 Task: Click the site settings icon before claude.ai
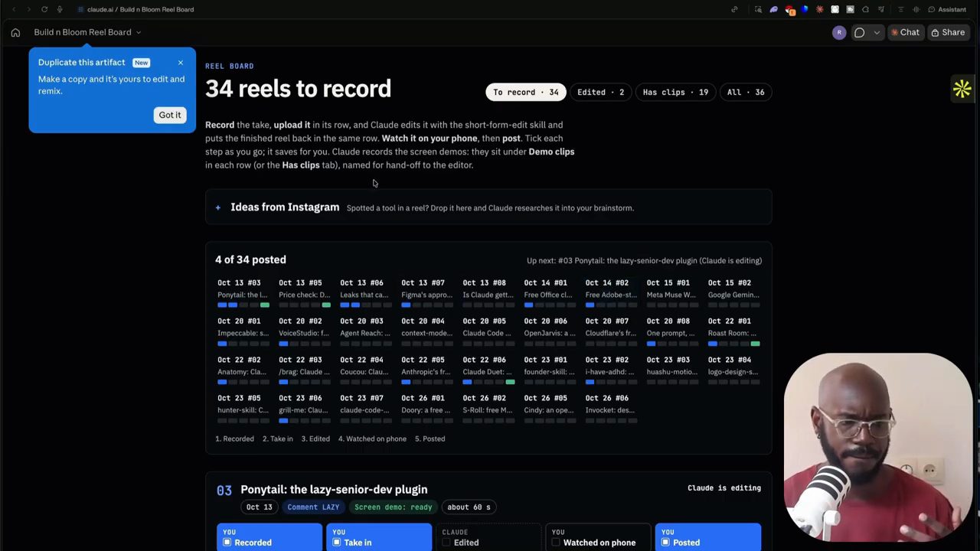point(81,9)
